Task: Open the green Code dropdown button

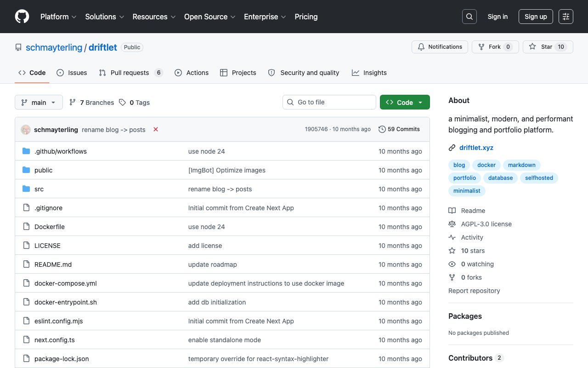Action: 405,102
